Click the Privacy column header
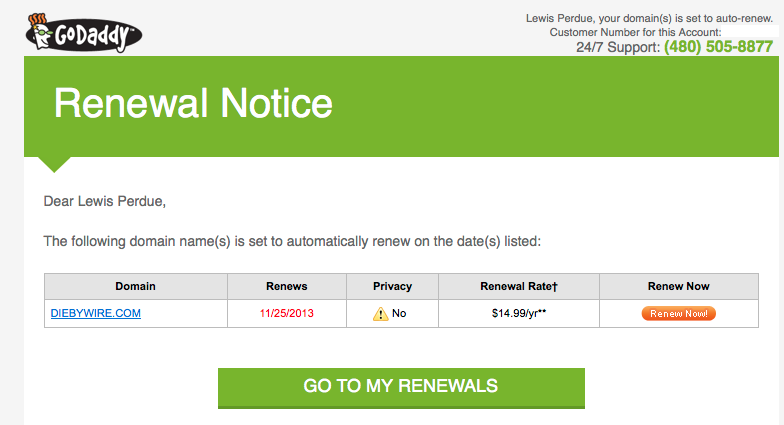The width and height of the screenshot is (784, 425). coord(392,286)
